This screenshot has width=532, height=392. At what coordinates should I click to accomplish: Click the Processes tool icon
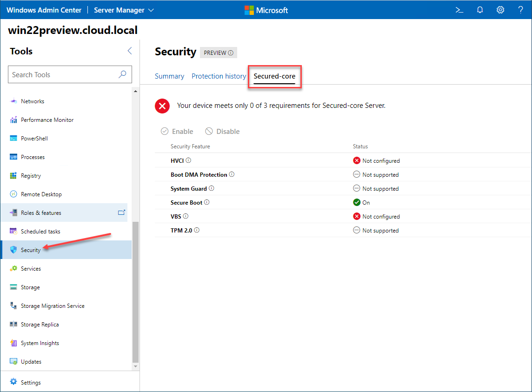pos(13,157)
